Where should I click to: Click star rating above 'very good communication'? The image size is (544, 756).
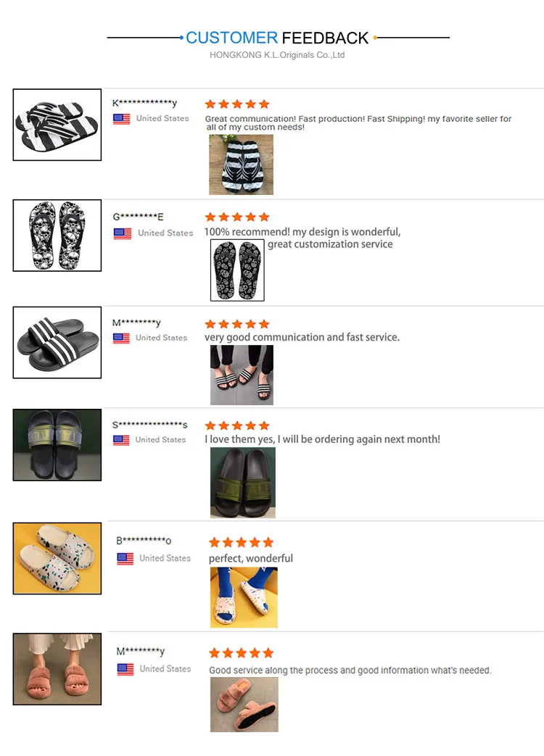pos(236,324)
